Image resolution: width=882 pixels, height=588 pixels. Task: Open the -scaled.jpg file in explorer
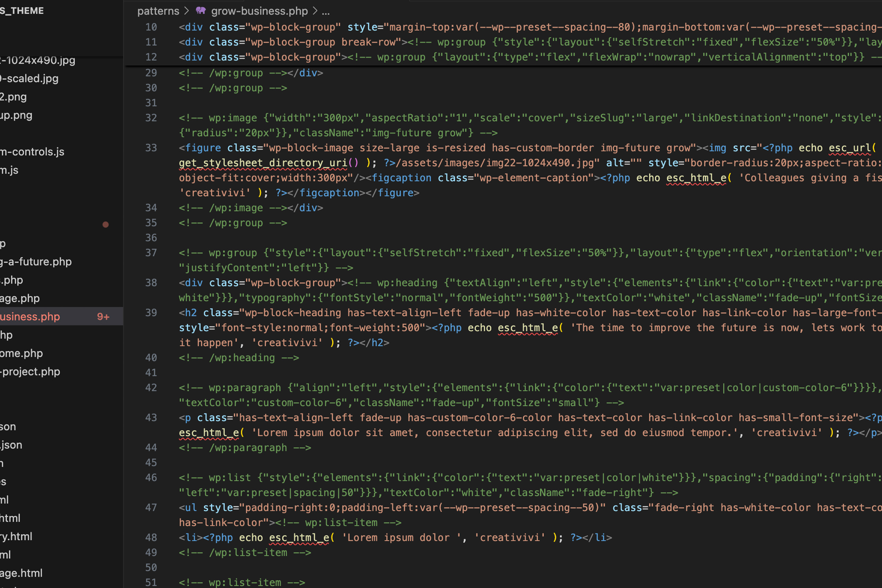pos(30,79)
